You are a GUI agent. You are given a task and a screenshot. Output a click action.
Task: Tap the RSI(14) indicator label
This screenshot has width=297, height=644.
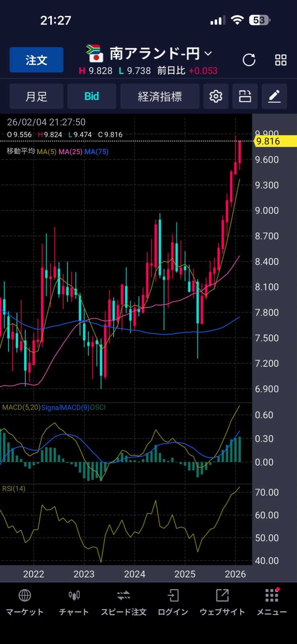click(14, 489)
